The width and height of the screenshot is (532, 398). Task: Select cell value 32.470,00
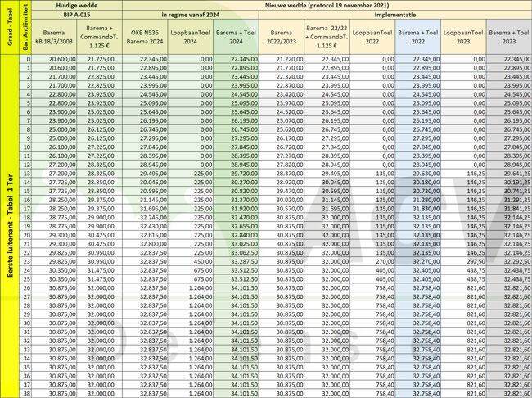click(x=245, y=218)
